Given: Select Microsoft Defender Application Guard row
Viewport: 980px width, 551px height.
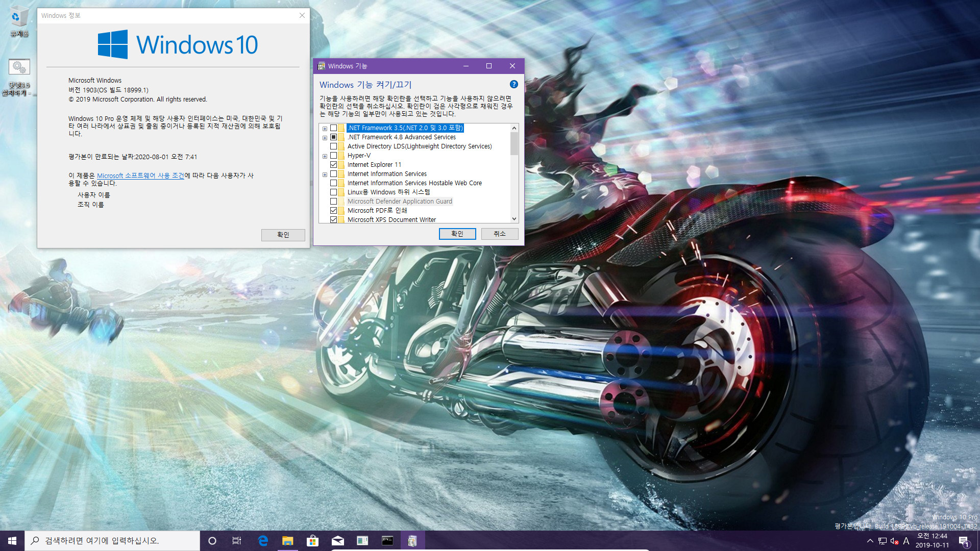Looking at the screenshot, I should pyautogui.click(x=400, y=202).
